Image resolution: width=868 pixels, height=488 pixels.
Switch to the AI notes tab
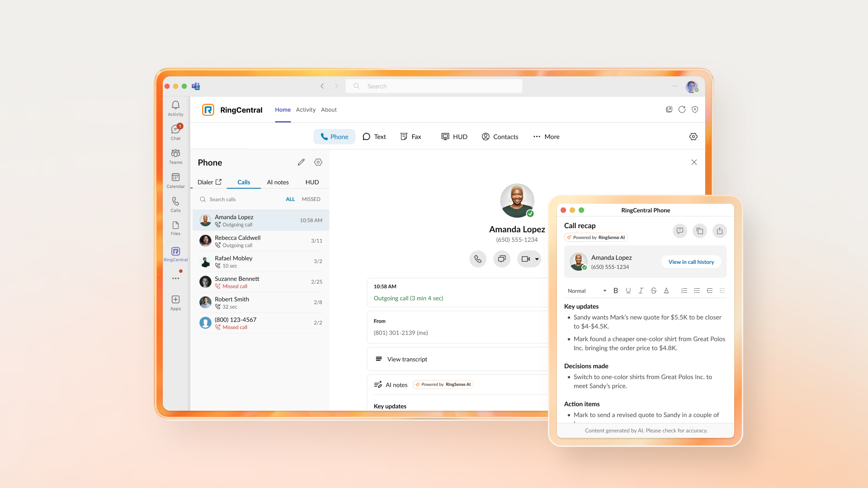click(x=278, y=182)
